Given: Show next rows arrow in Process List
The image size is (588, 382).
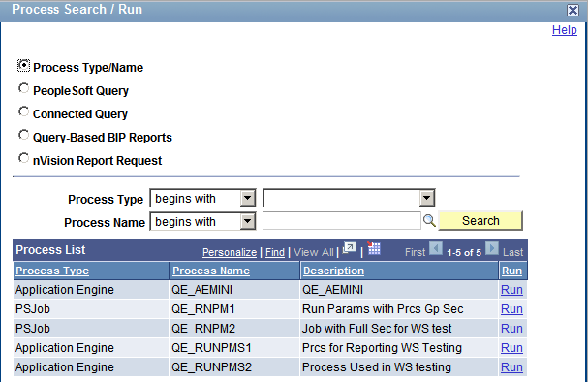Looking at the screenshot, I should point(492,249).
